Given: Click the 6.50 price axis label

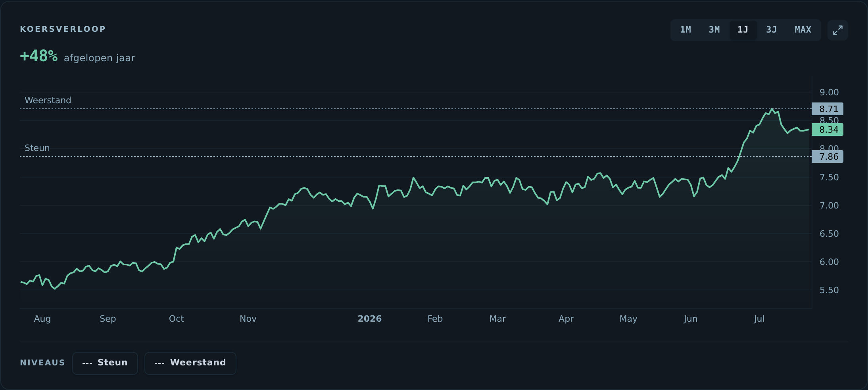Looking at the screenshot, I should (x=829, y=234).
